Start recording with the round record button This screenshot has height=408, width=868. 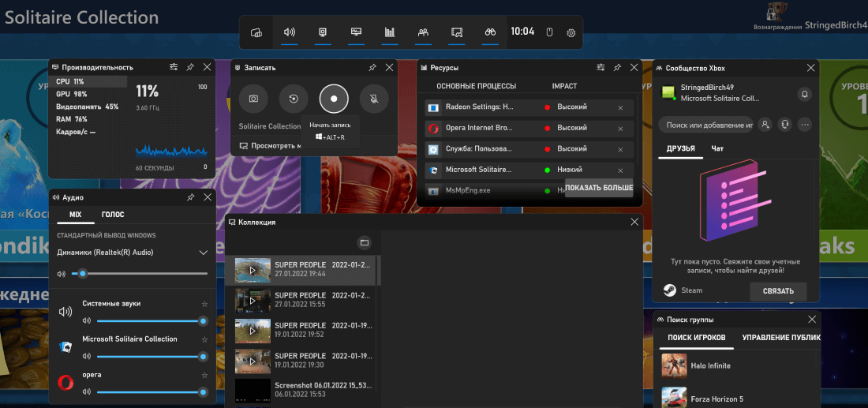coord(334,99)
